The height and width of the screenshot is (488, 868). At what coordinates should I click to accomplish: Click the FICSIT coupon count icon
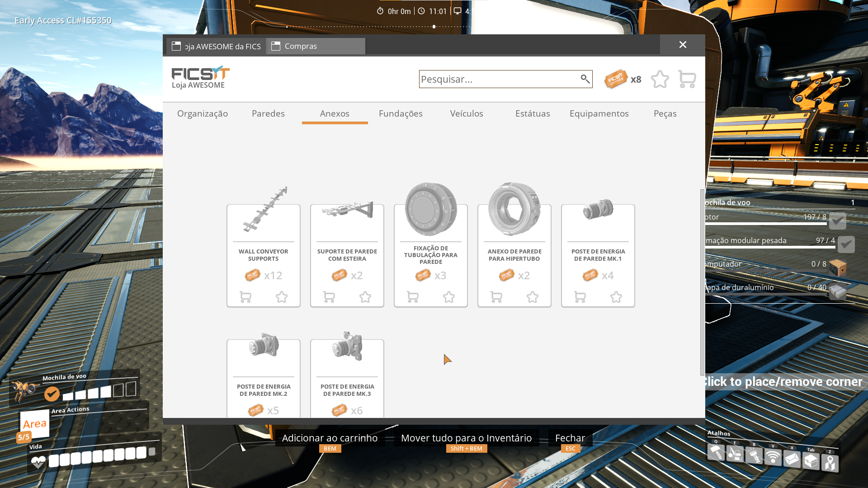616,79
